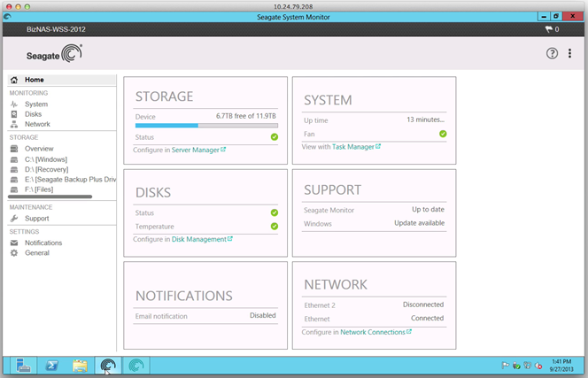Click the General gear icon
This screenshot has height=378, width=588.
coord(14,253)
